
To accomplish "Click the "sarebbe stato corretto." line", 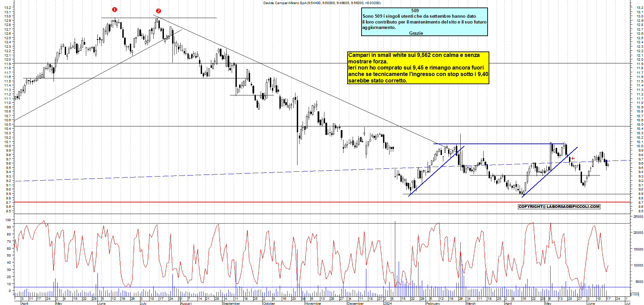I will click(378, 81).
